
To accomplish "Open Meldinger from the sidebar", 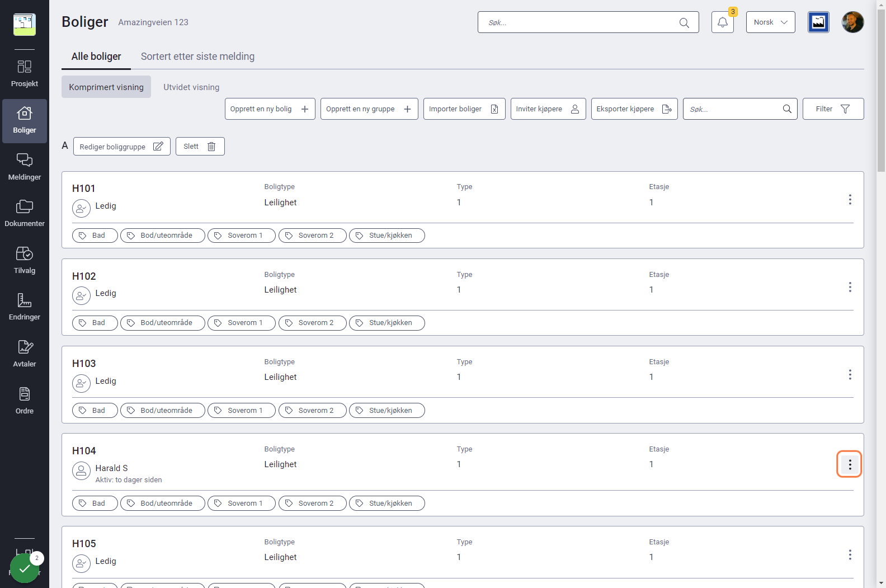I will coord(25,167).
